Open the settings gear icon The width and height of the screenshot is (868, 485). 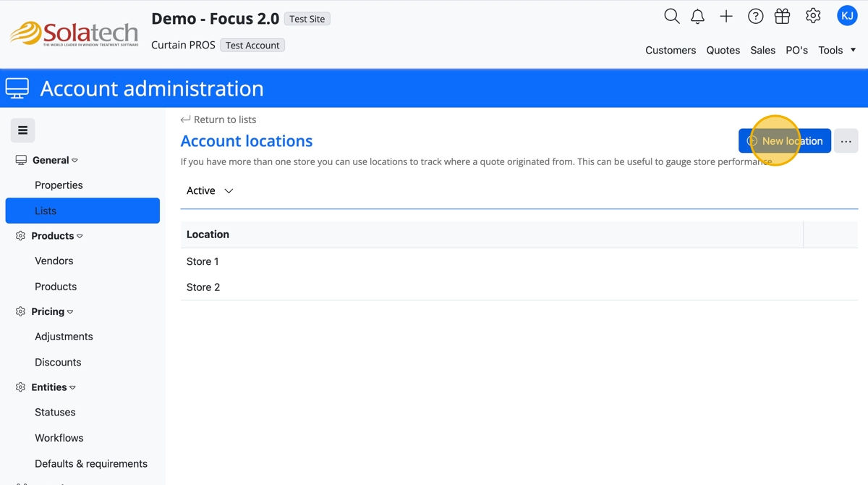coord(813,16)
